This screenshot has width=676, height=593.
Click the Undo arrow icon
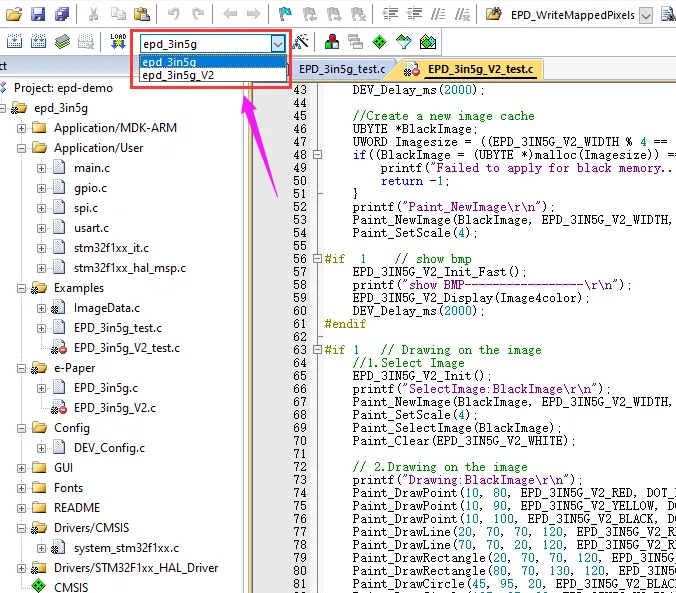173,14
